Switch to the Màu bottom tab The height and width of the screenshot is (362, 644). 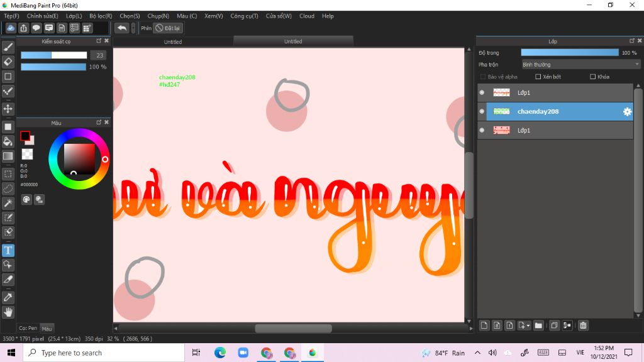47,329
